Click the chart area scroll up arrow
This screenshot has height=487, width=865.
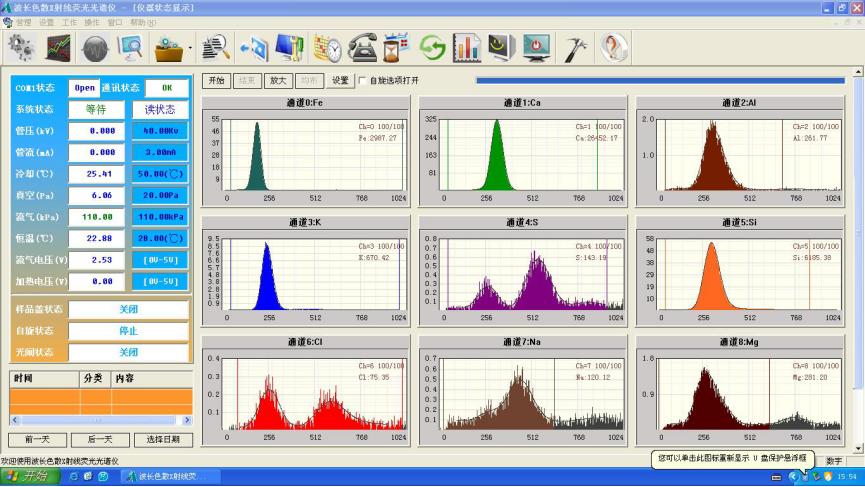click(x=858, y=72)
